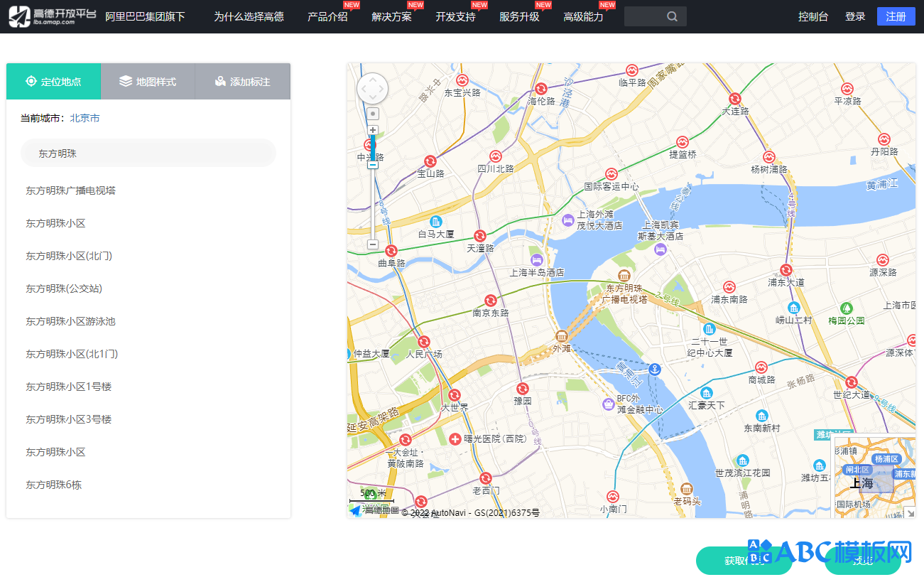Image resolution: width=924 pixels, height=582 pixels.
Task: Click the 阿里巴巴集团旗下 text link
Action: (x=145, y=16)
